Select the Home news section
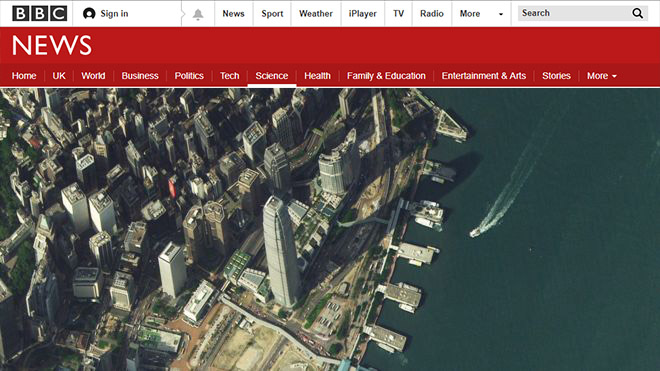The image size is (660, 371). pyautogui.click(x=24, y=76)
